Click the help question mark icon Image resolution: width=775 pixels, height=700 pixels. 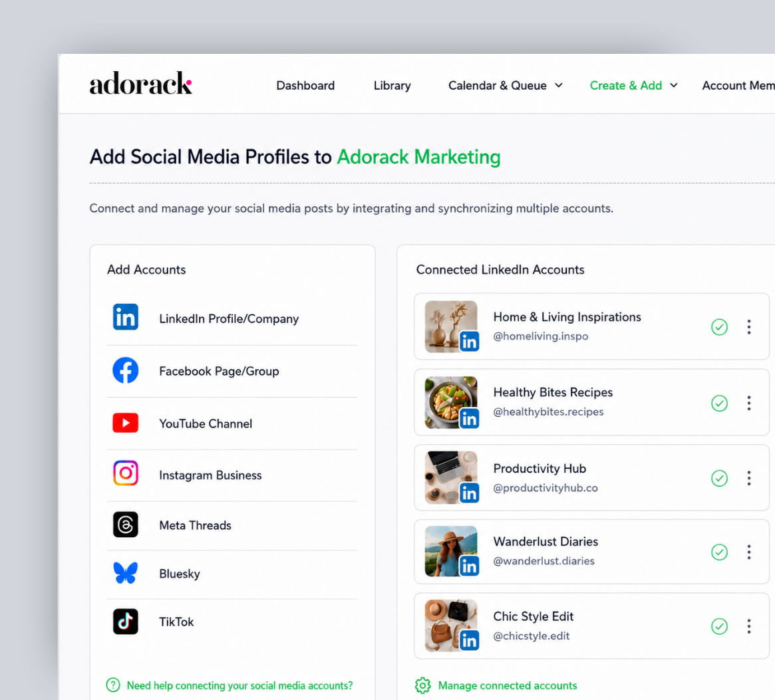point(113,685)
